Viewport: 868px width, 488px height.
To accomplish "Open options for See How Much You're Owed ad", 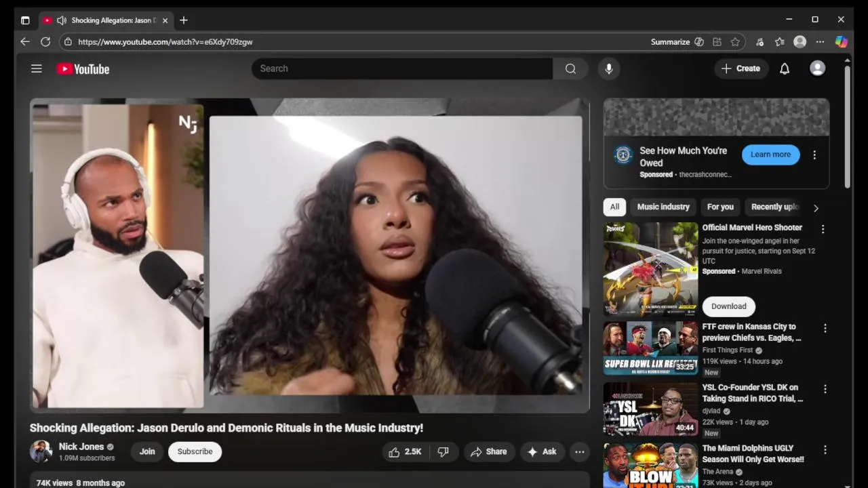I will pyautogui.click(x=814, y=155).
